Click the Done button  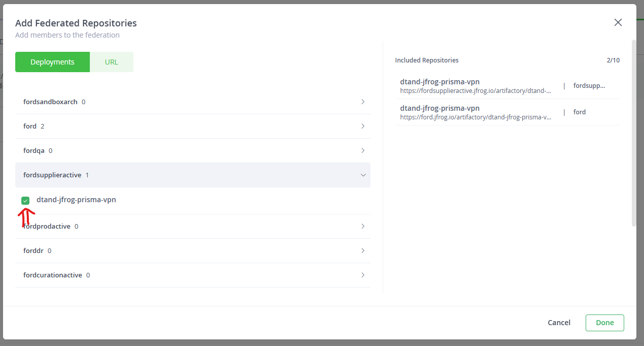[605, 323]
